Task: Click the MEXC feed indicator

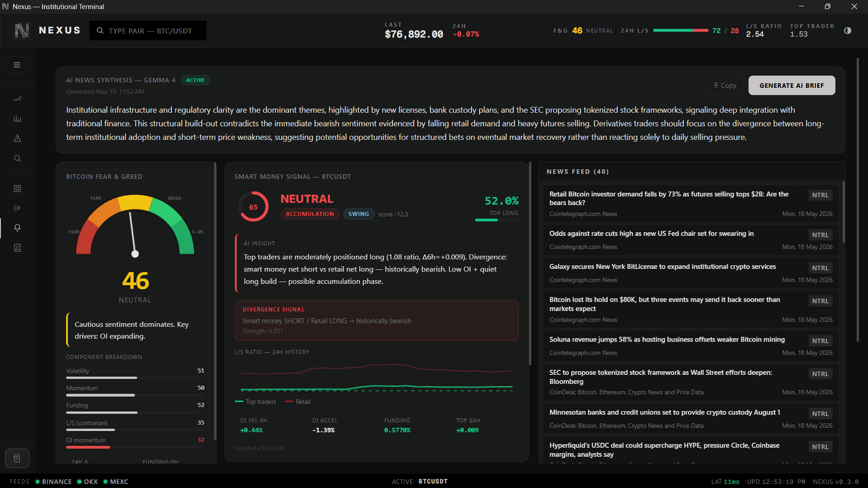Action: (116, 482)
